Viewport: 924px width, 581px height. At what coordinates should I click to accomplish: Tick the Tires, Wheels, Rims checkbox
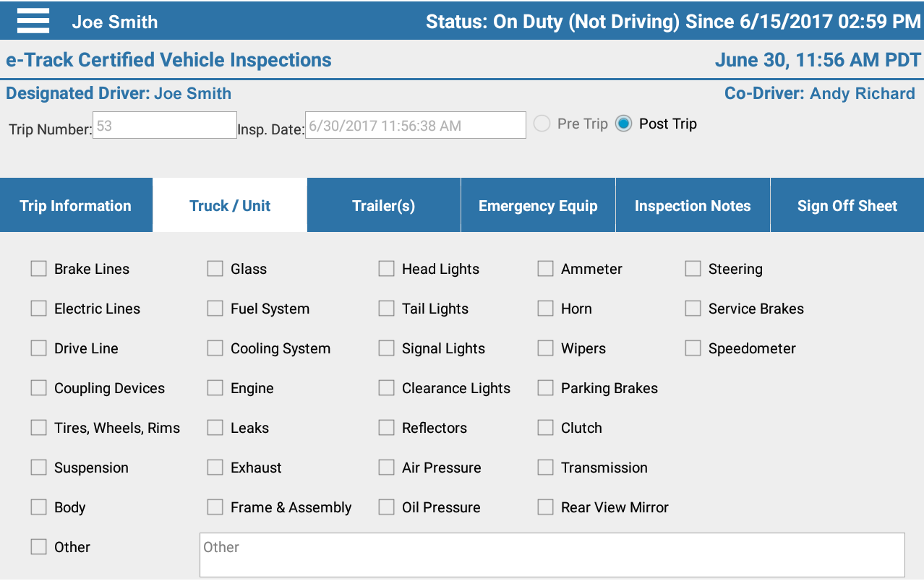pos(38,428)
